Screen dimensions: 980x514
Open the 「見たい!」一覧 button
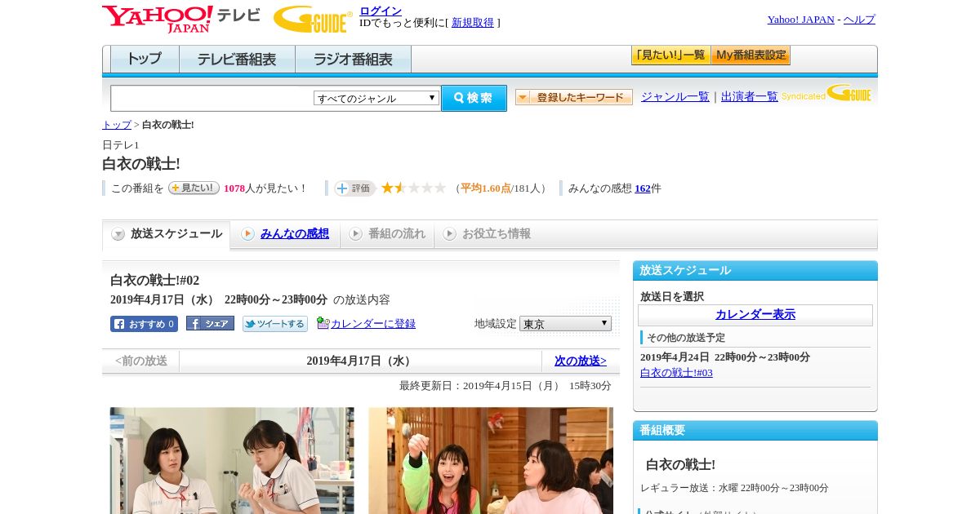[670, 55]
